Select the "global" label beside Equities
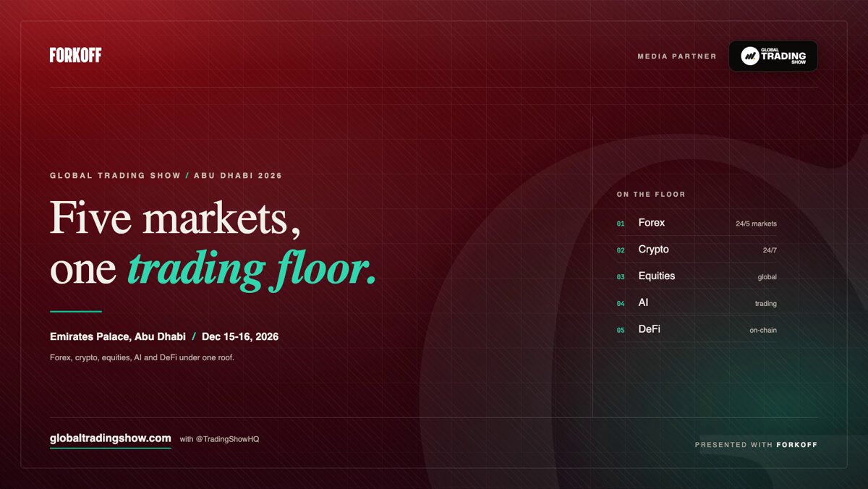This screenshot has width=868, height=489. 767,277
